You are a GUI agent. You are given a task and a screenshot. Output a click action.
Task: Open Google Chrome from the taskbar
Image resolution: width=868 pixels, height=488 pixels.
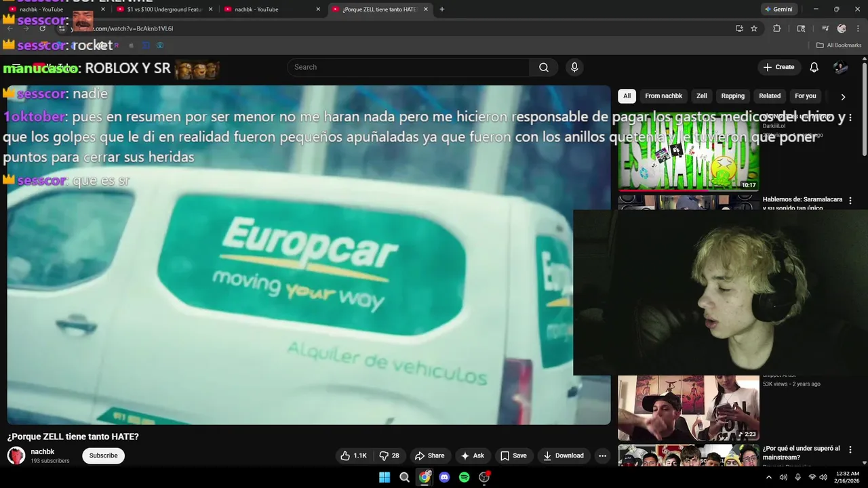point(425,477)
